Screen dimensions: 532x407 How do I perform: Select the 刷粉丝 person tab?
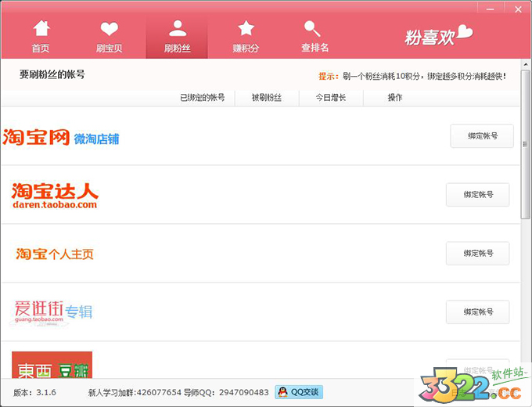tap(177, 36)
